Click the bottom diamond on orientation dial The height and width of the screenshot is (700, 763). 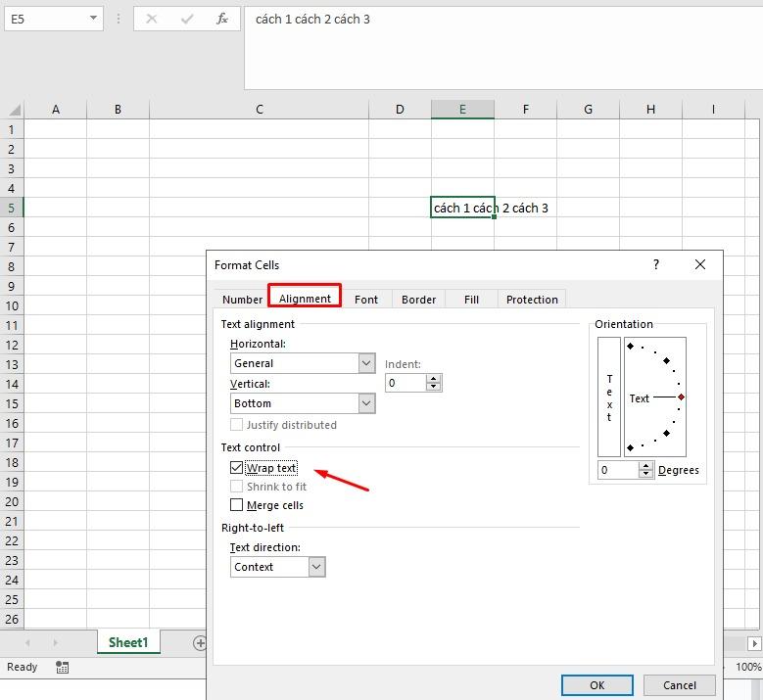coord(630,447)
